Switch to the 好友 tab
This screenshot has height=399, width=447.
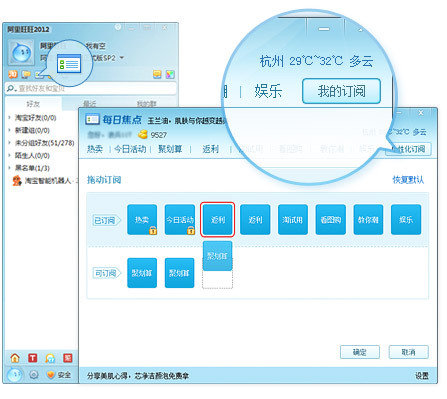[33, 104]
